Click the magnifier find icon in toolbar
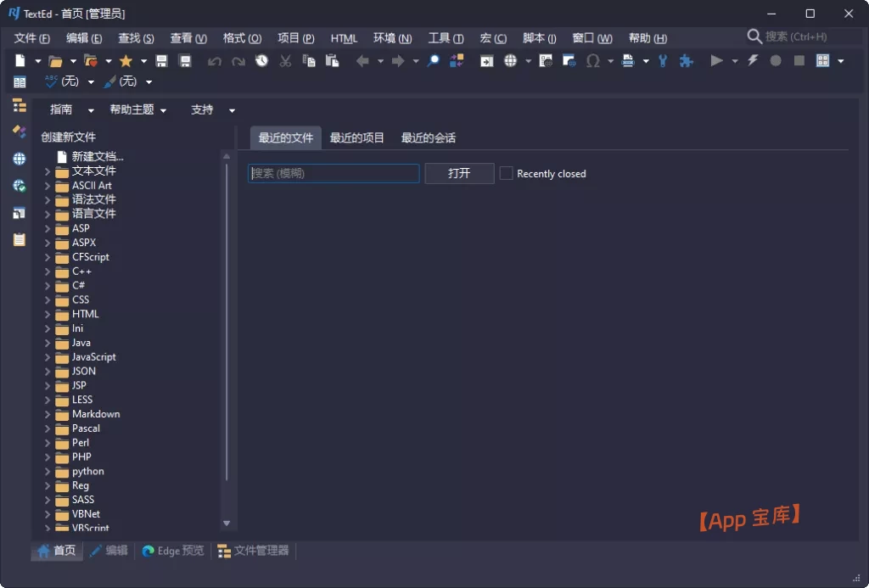 click(434, 61)
